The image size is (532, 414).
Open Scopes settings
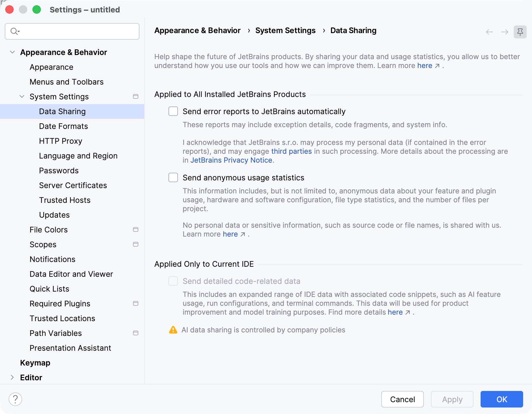click(x=43, y=245)
